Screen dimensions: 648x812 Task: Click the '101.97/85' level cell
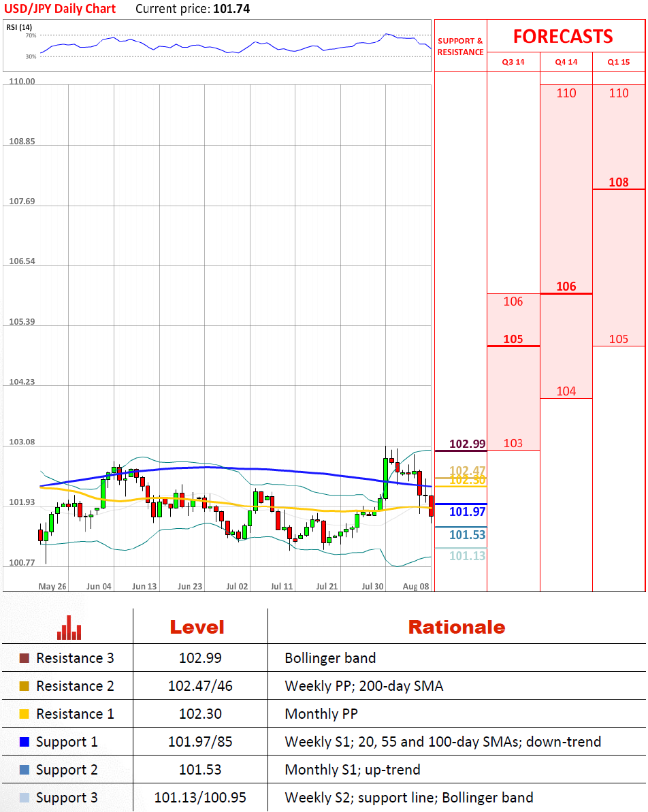click(x=201, y=742)
